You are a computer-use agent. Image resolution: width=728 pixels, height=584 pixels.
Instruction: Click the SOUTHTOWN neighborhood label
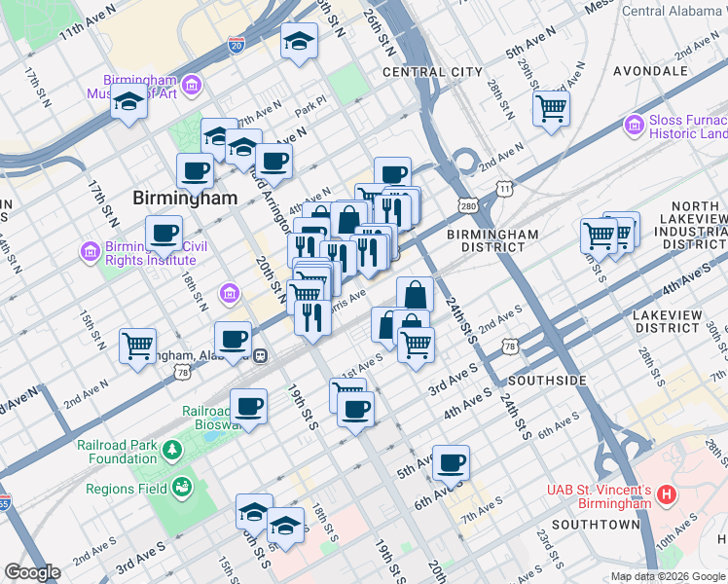597,525
